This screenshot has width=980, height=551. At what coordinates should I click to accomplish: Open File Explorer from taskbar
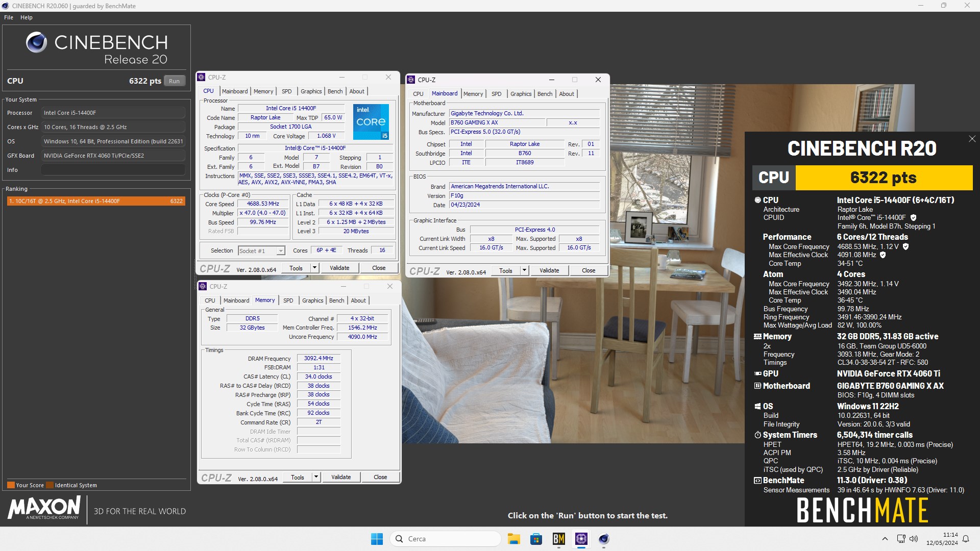[x=513, y=539]
